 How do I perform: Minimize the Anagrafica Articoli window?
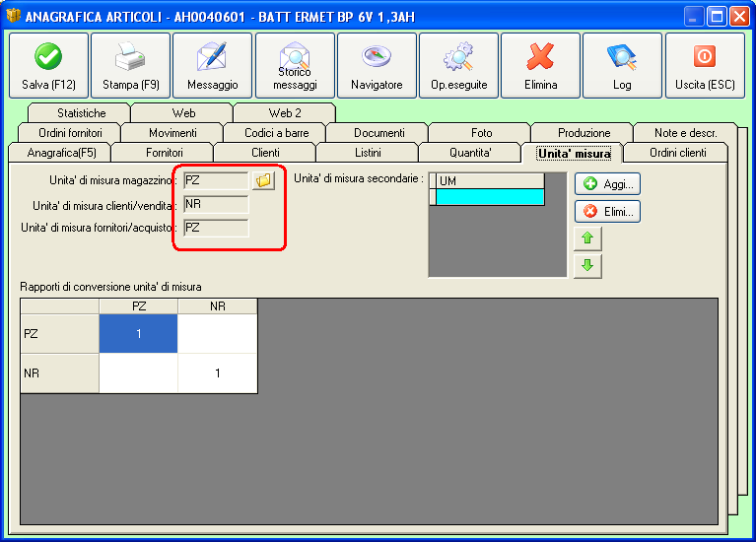pyautogui.click(x=693, y=17)
